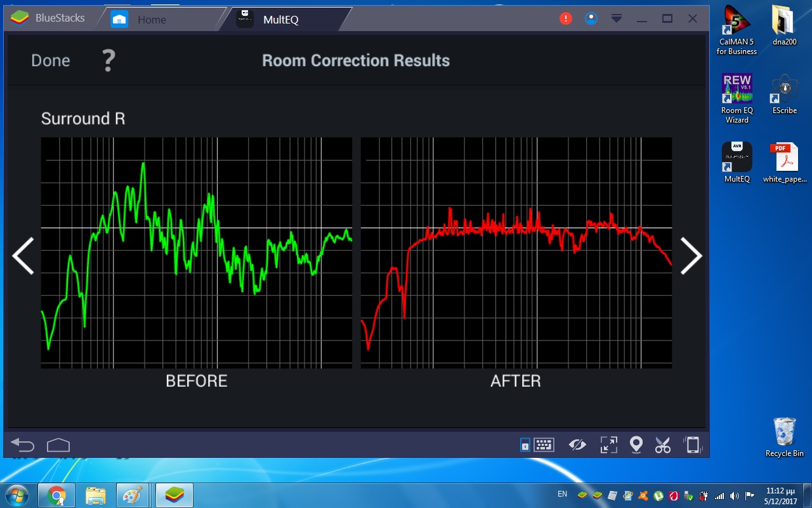Click the Surround R speaker label
Screen dimensions: 812x508
pyautogui.click(x=83, y=119)
